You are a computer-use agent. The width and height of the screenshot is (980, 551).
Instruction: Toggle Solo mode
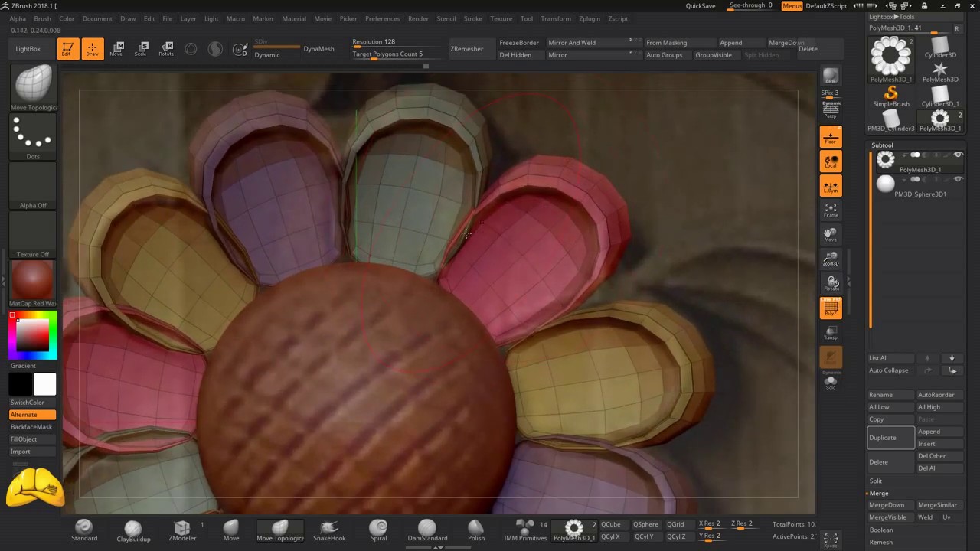831,383
